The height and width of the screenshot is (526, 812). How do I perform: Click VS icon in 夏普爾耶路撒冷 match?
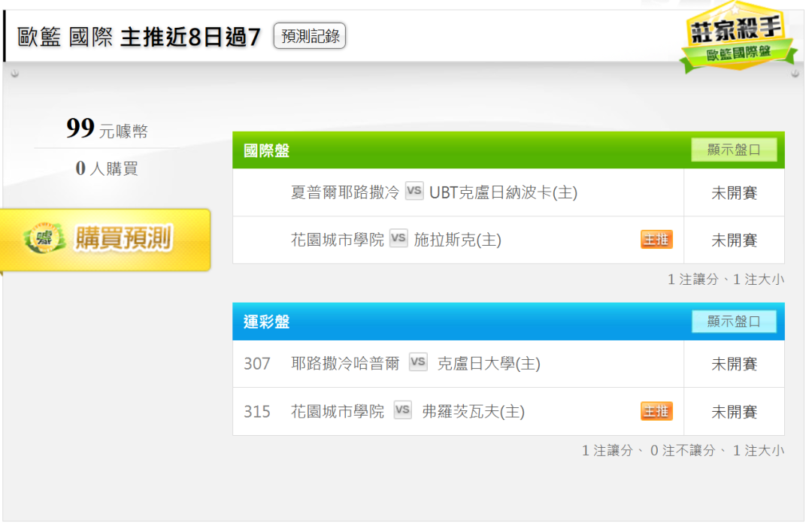pyautogui.click(x=414, y=192)
